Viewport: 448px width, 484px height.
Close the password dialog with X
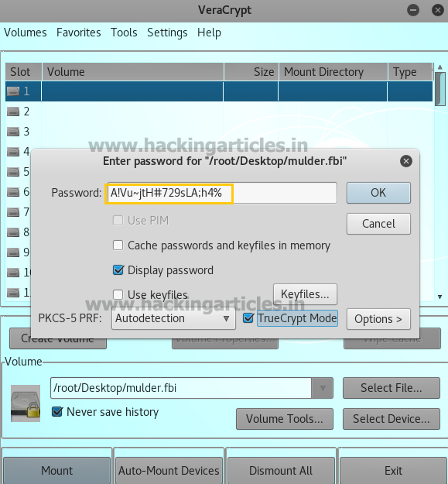tap(405, 161)
